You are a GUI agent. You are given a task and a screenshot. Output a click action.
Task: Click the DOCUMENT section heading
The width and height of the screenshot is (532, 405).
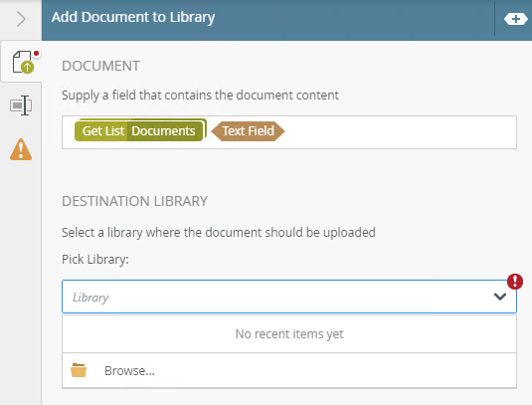point(100,66)
